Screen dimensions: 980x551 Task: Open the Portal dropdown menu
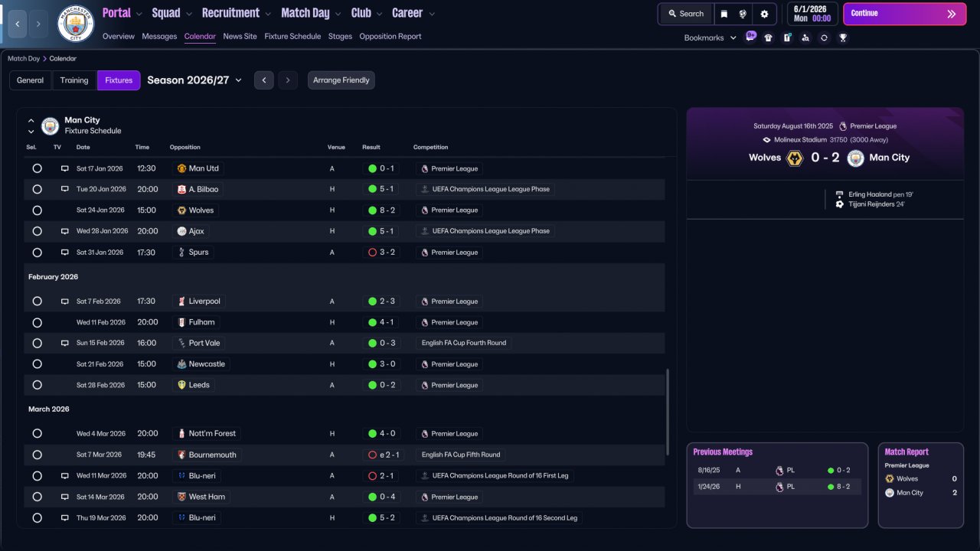pyautogui.click(x=122, y=13)
